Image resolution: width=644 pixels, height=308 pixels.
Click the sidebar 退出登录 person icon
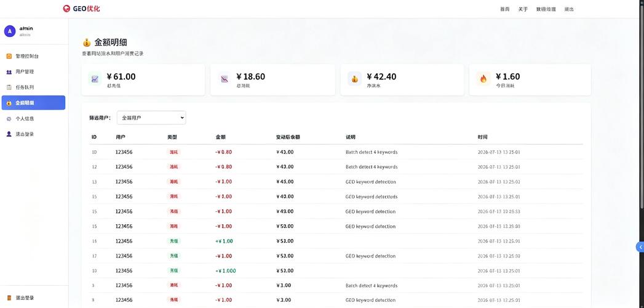[x=9, y=134]
